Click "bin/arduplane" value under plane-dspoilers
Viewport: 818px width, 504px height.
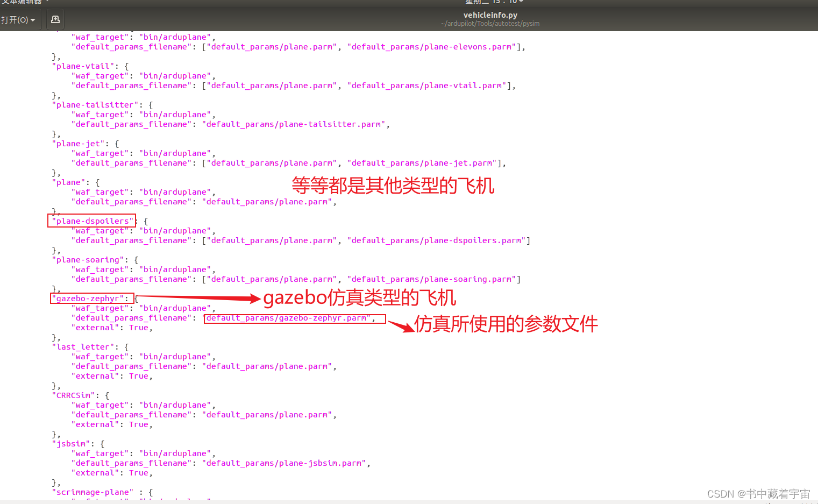pos(175,231)
